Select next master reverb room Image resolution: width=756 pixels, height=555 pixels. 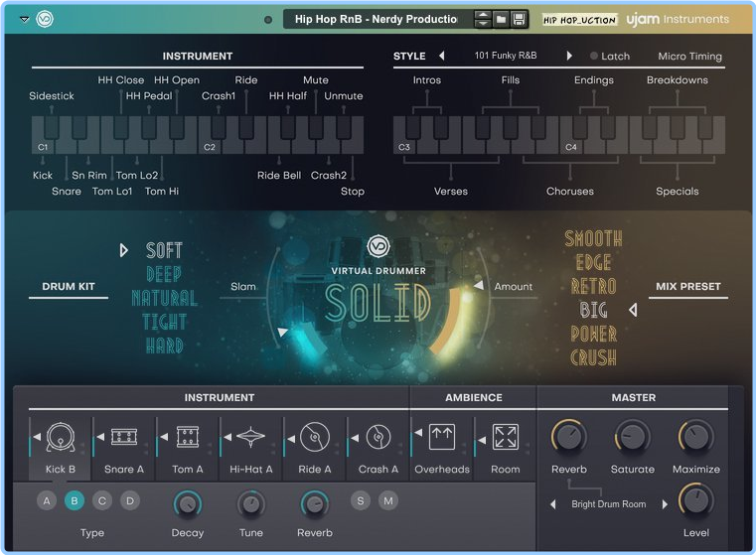tap(665, 504)
